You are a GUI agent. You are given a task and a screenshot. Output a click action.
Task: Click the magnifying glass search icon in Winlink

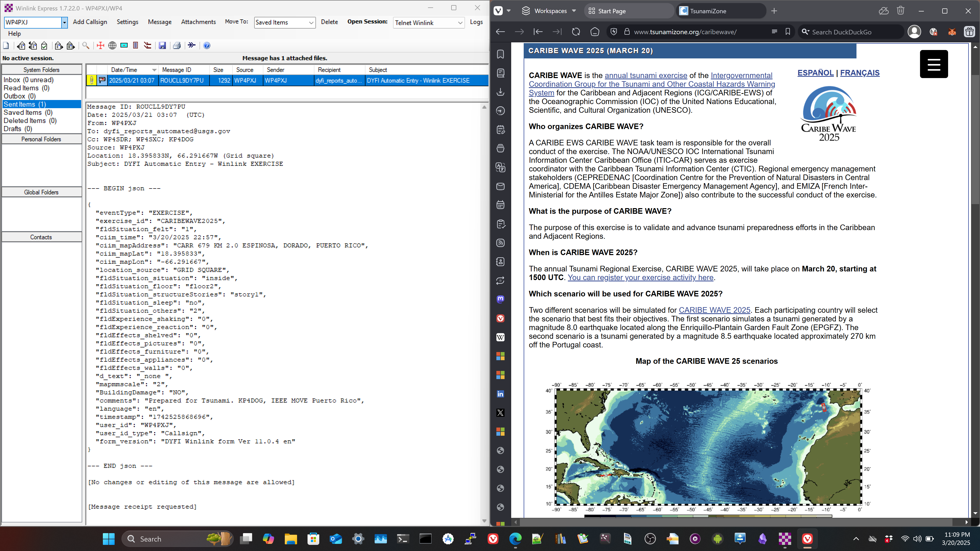pos(86,46)
